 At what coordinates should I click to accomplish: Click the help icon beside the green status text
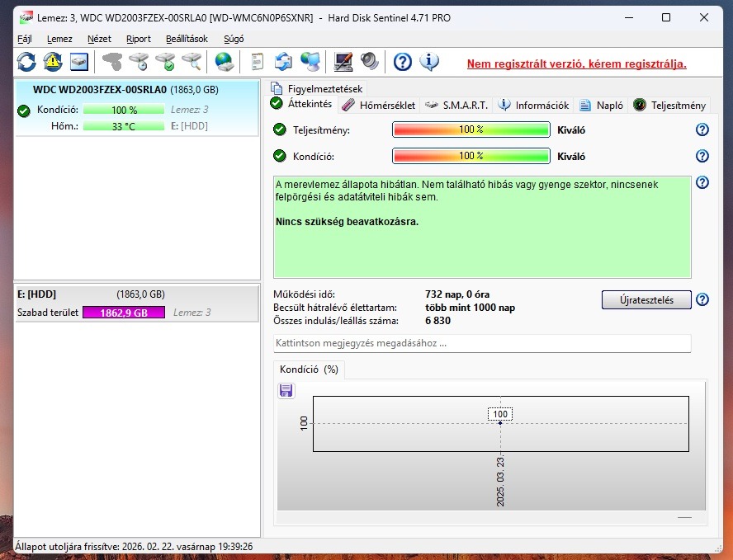[x=702, y=182]
